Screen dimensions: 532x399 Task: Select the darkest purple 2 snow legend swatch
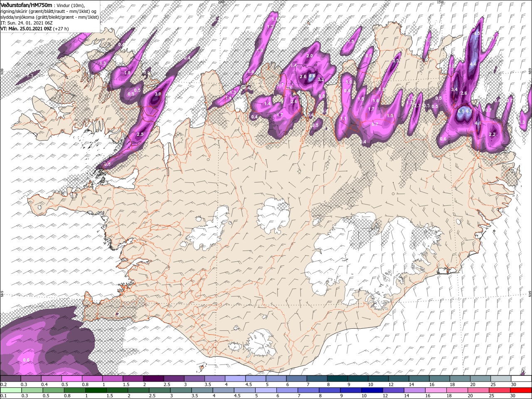(153, 379)
